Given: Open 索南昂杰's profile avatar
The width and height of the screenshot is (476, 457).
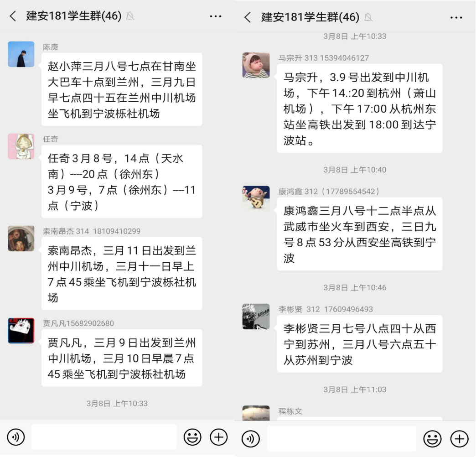Looking at the screenshot, I should (x=21, y=239).
